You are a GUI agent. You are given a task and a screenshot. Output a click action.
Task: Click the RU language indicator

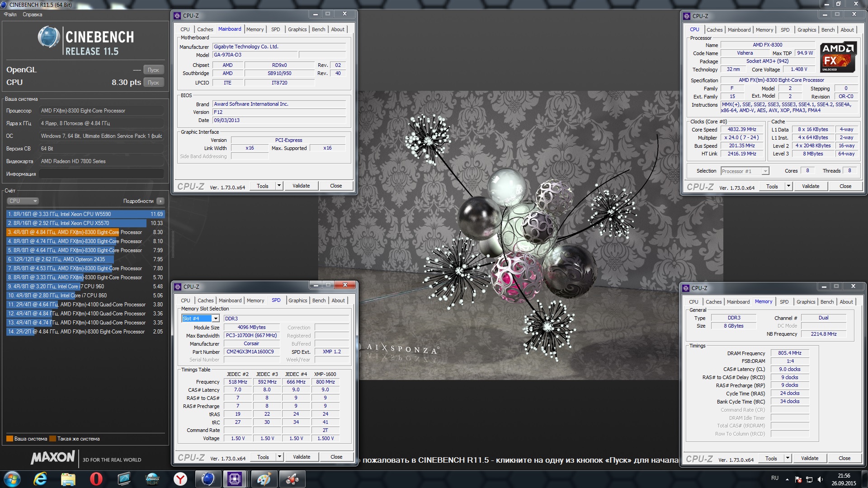(774, 478)
